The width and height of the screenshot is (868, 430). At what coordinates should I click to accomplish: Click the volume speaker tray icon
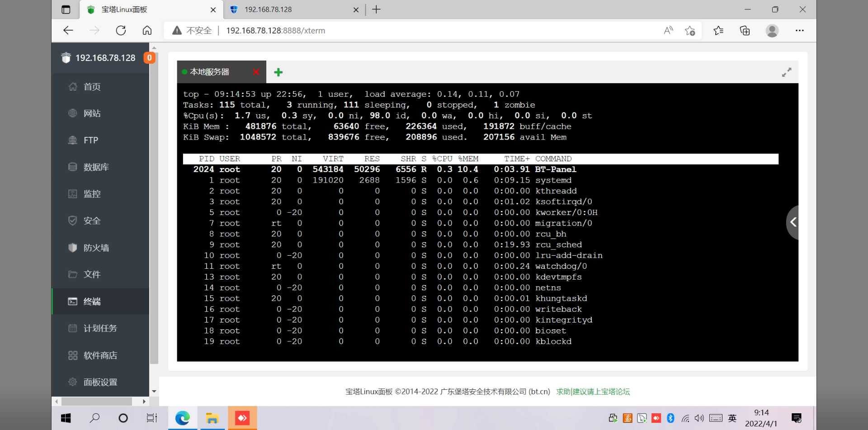click(x=699, y=418)
